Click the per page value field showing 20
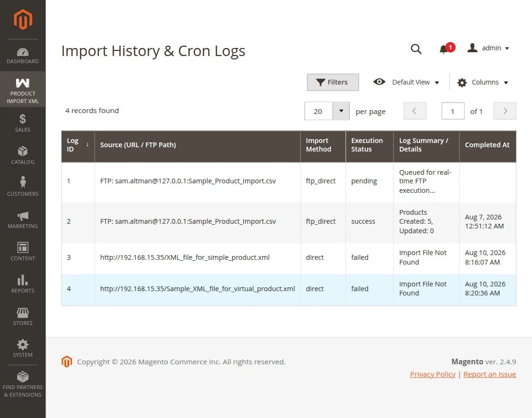This screenshot has height=418, width=532. 318,111
